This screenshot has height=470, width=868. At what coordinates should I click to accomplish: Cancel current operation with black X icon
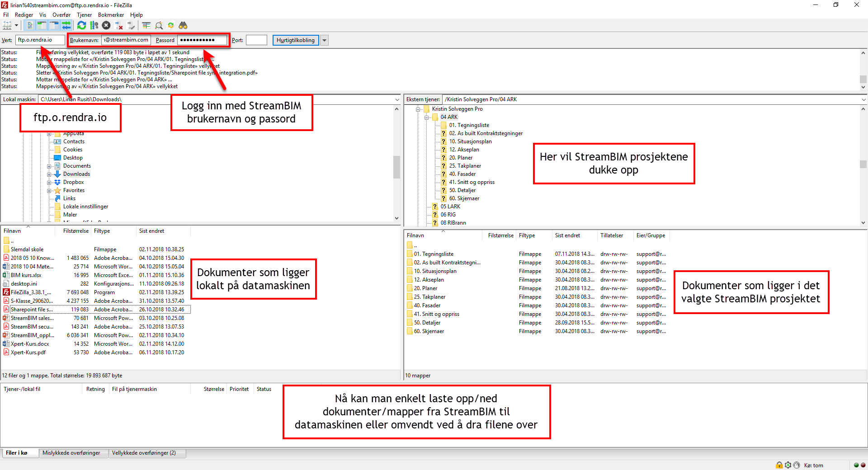coord(106,25)
